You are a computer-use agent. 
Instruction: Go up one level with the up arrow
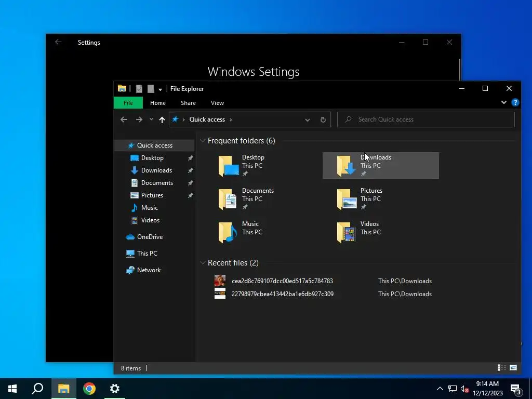click(162, 119)
